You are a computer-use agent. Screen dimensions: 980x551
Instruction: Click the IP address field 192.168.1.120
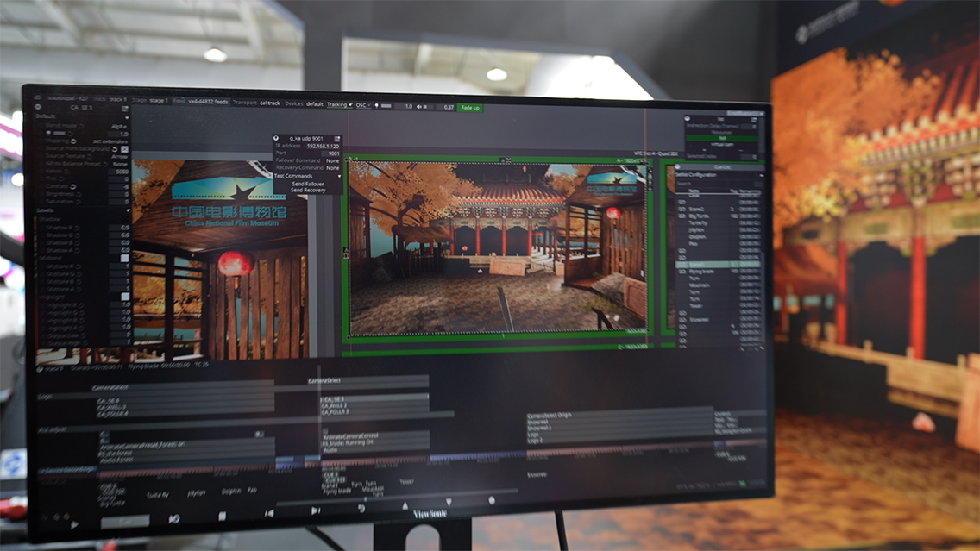click(x=323, y=146)
